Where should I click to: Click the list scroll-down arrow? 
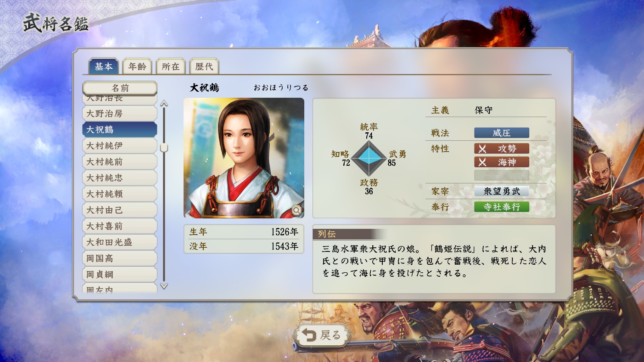[164, 286]
